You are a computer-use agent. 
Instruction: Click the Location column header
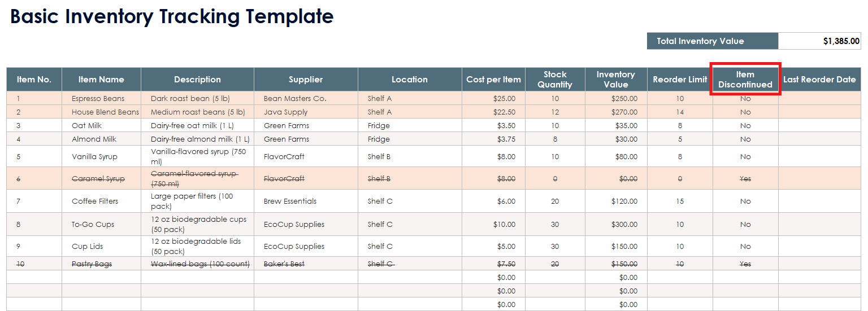(410, 80)
